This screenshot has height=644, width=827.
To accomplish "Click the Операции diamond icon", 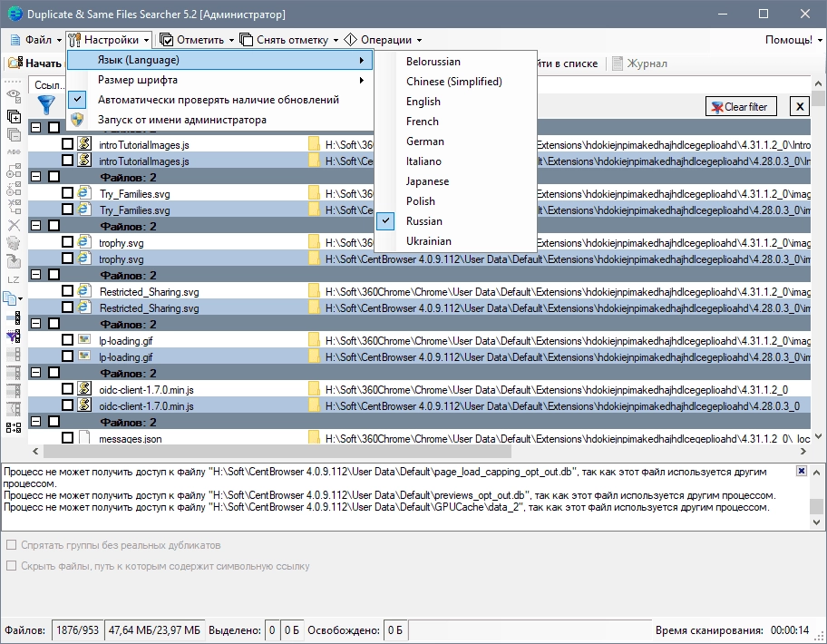I will pyautogui.click(x=350, y=40).
